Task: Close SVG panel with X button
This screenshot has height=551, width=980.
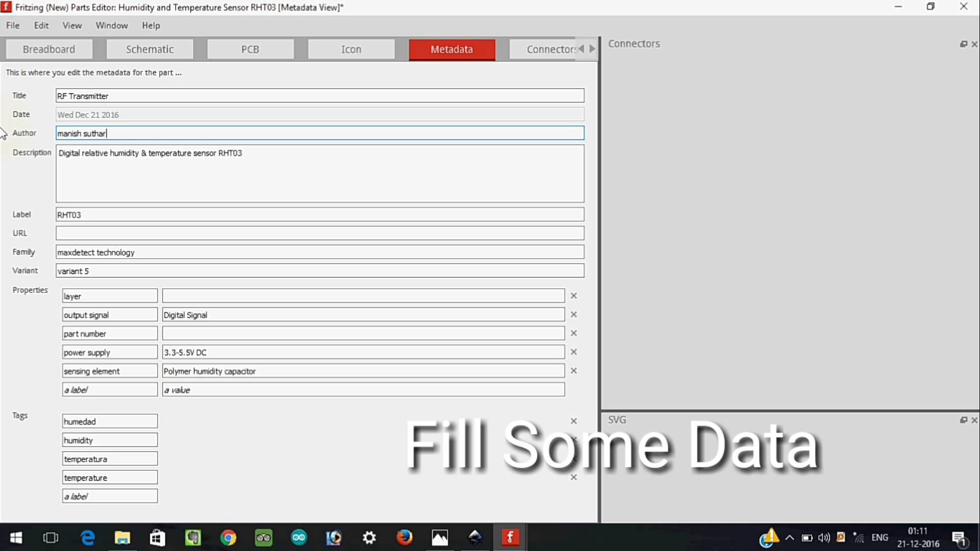Action: [974, 420]
